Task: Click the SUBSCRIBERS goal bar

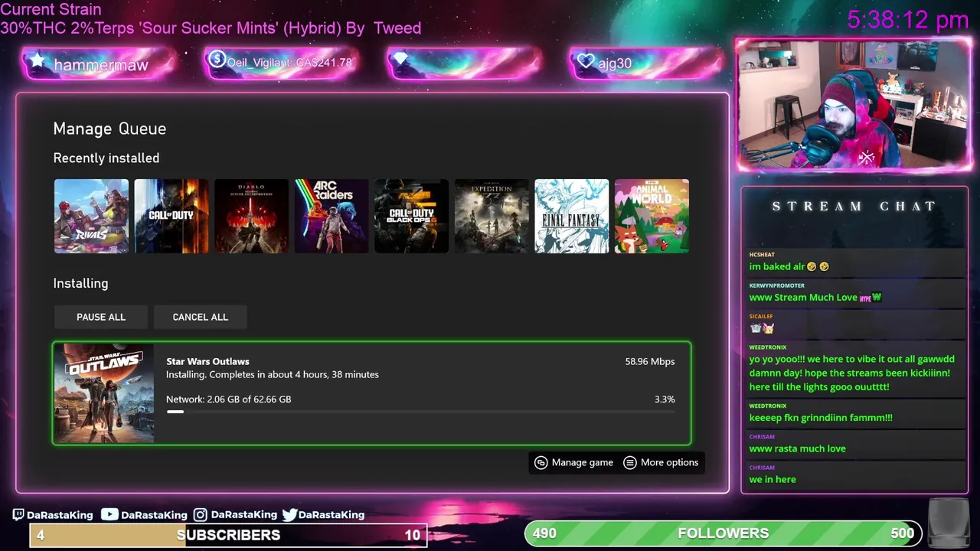Action: pos(228,535)
